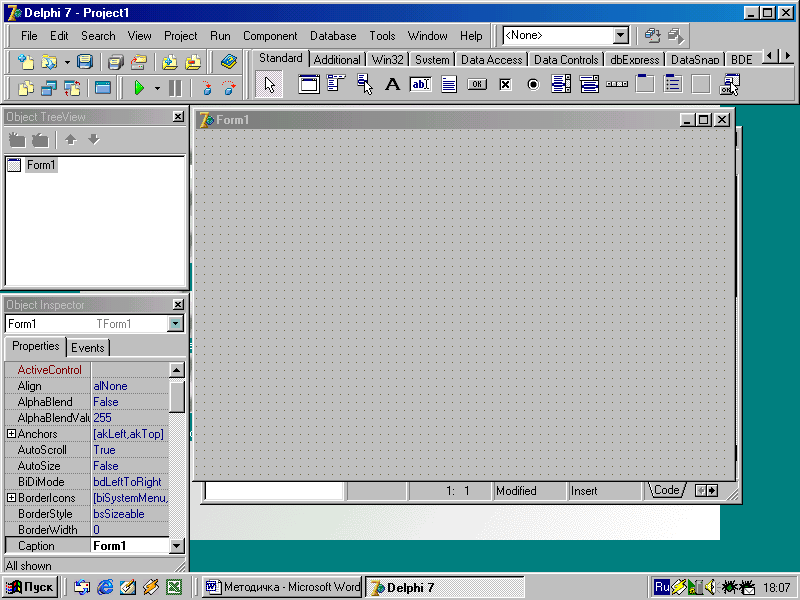The width and height of the screenshot is (800, 600).
Task: Switch to the Win32 palette tab
Action: pos(387,60)
